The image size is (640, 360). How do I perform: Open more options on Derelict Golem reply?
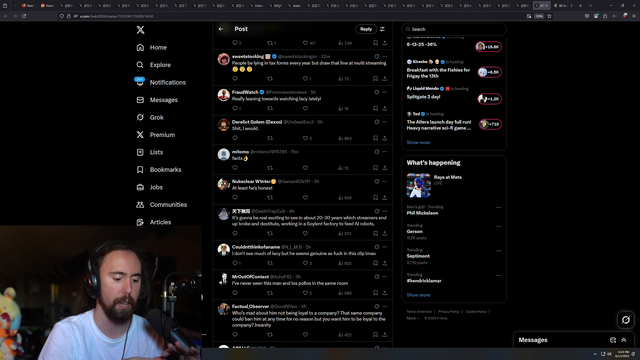pyautogui.click(x=384, y=122)
